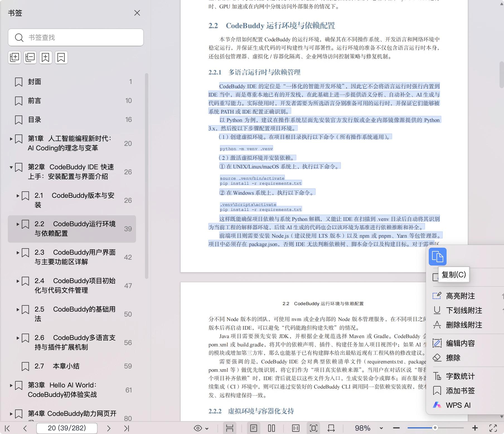Expand the 2.2 CodeBuddy运行环境 bookmark
This screenshot has height=434, width=504.
click(x=18, y=224)
